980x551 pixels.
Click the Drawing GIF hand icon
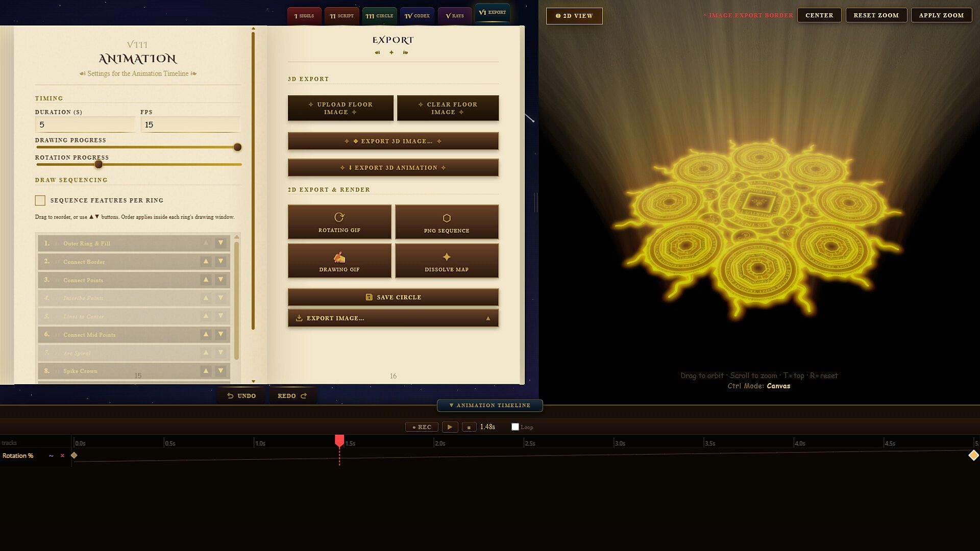click(339, 257)
